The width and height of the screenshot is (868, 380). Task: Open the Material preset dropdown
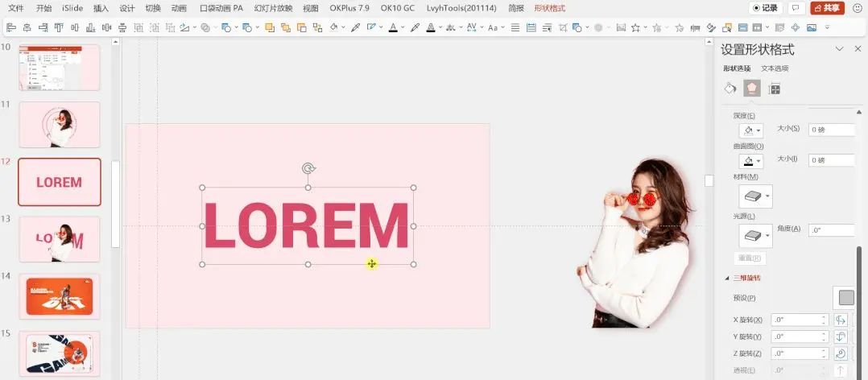coord(755,196)
